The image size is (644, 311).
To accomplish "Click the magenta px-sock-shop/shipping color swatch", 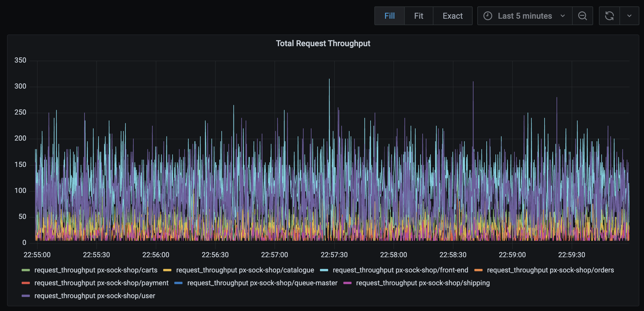I will pyautogui.click(x=347, y=283).
